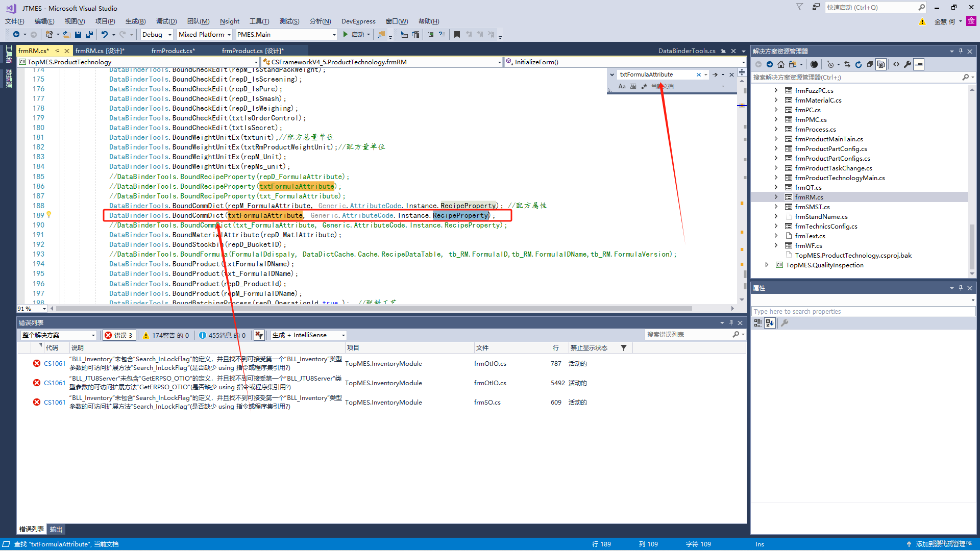Click the Forward arrow in Solution Explorer toolbar

click(x=770, y=64)
